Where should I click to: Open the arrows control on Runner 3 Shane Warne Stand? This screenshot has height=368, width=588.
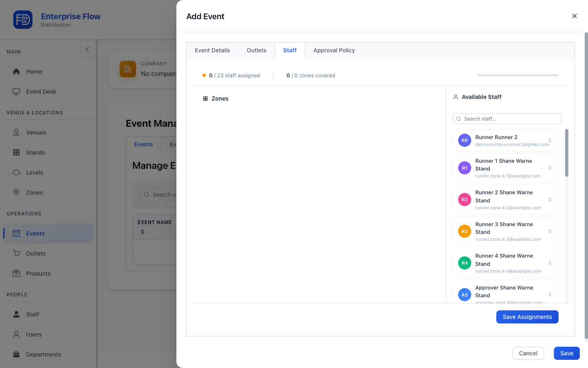(x=550, y=231)
